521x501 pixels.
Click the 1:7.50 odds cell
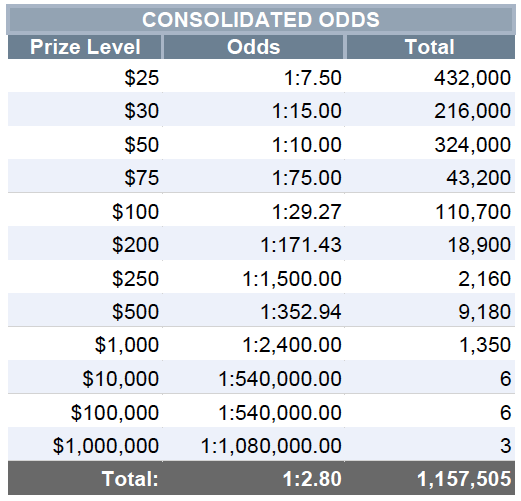(253, 76)
